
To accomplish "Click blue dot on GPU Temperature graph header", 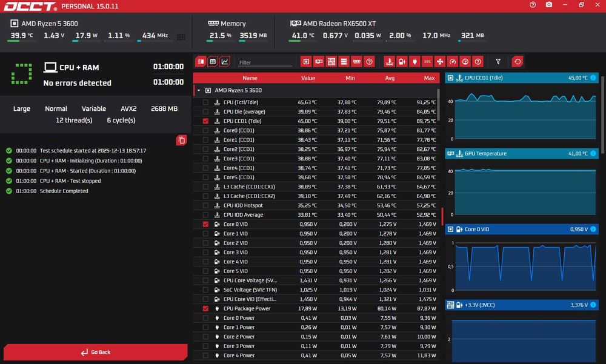I will coord(593,153).
